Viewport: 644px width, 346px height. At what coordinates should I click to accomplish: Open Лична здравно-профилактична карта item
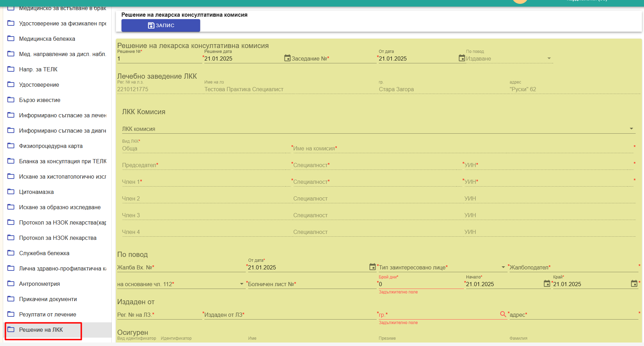[x=57, y=268]
